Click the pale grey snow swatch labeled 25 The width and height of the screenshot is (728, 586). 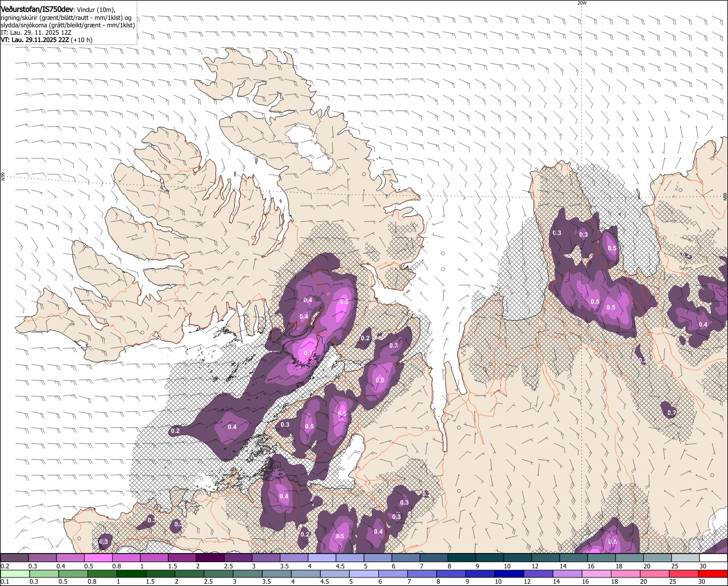click(x=685, y=558)
